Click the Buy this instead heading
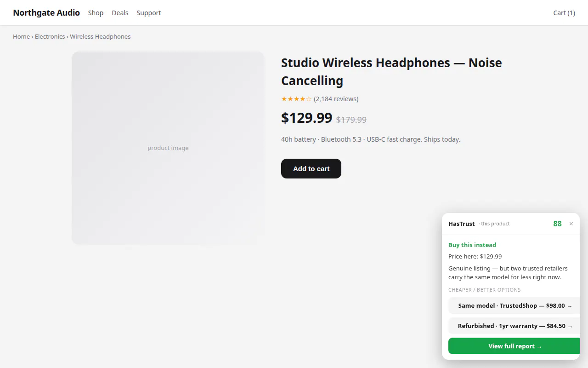 (472, 245)
